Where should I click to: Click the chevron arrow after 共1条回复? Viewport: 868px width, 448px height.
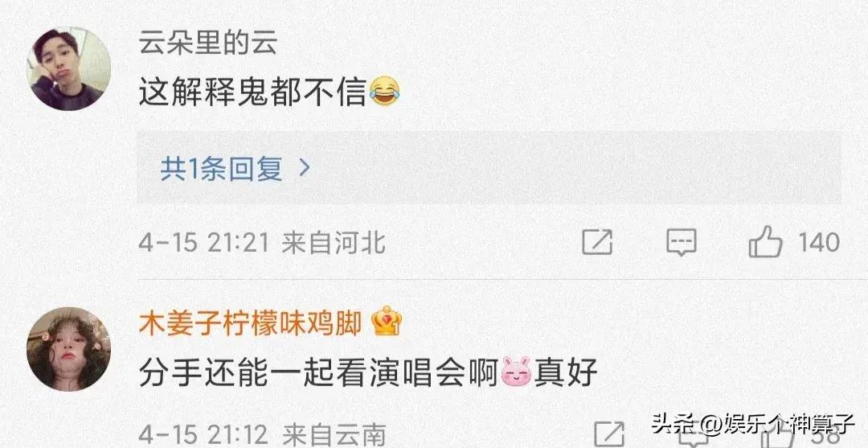pos(304,168)
